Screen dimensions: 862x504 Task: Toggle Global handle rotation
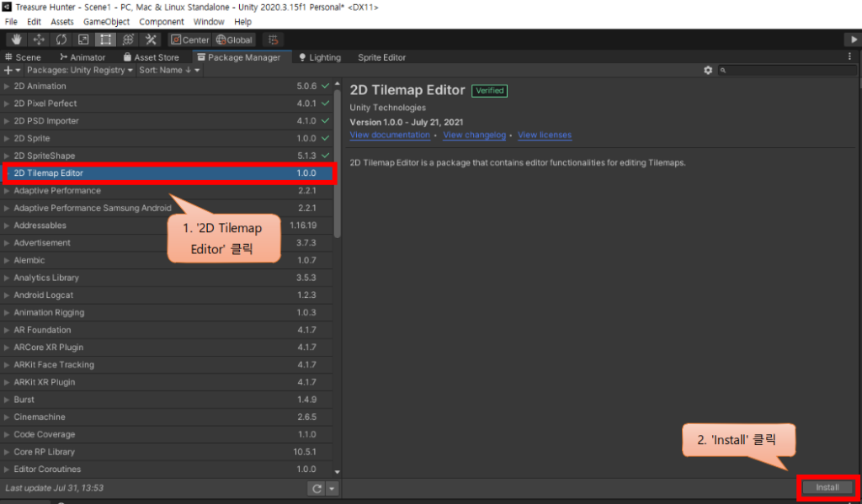tap(234, 40)
